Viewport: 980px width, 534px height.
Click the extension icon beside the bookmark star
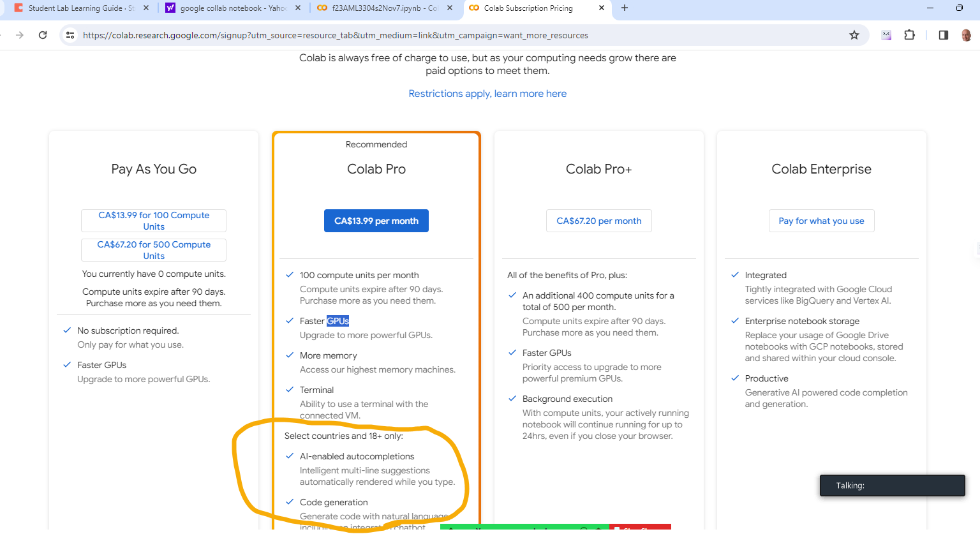(886, 35)
